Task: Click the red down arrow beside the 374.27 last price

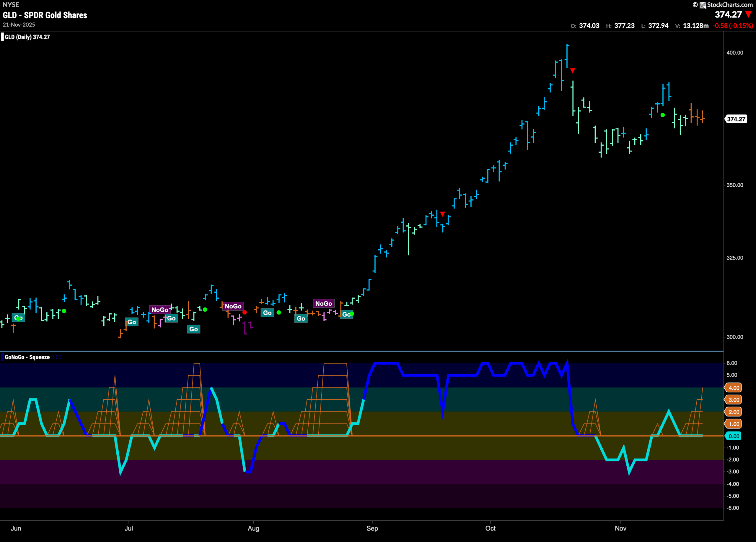Action: 748,14
